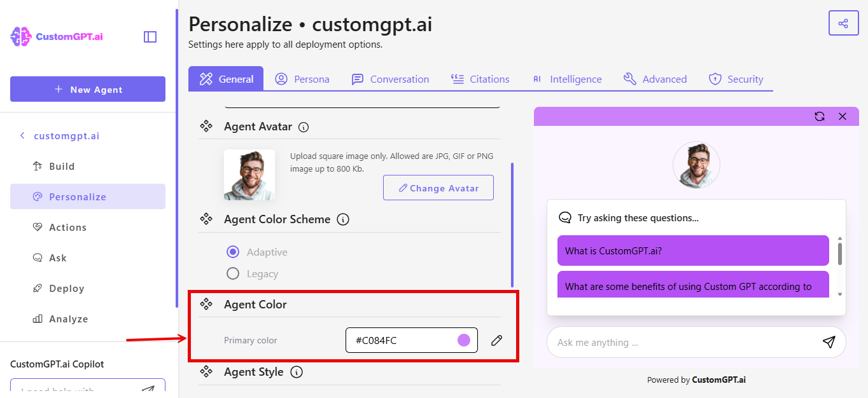Ask 'What is CustomGPT.ai?' suggested question

click(693, 250)
